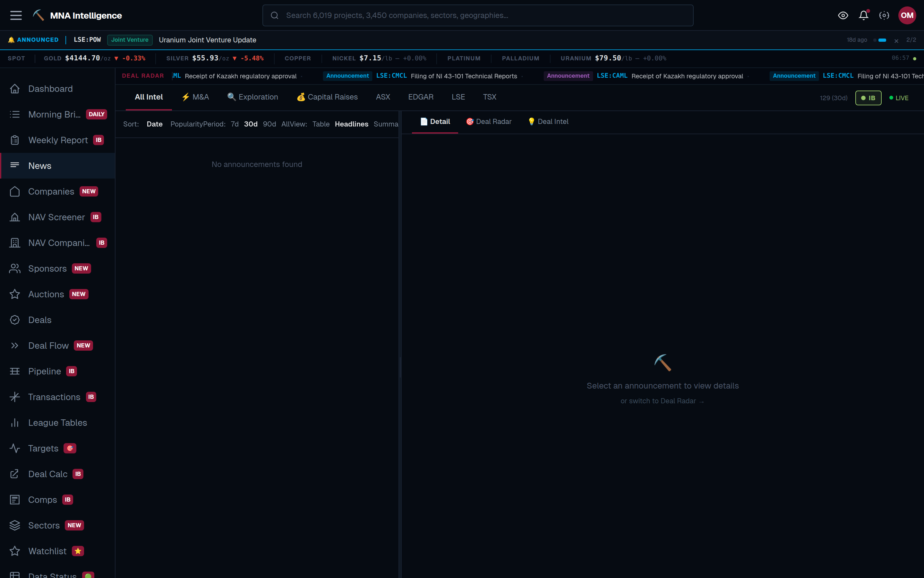Open Targets pulse icon in sidebar

pos(14,448)
